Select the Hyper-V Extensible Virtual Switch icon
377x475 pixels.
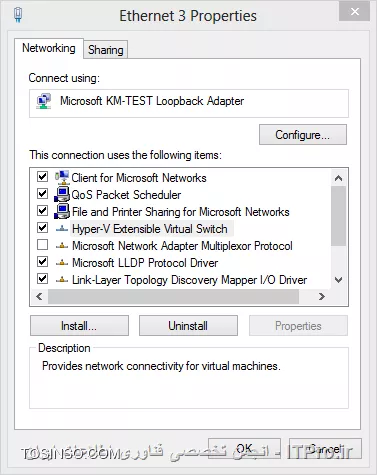[x=62, y=229]
